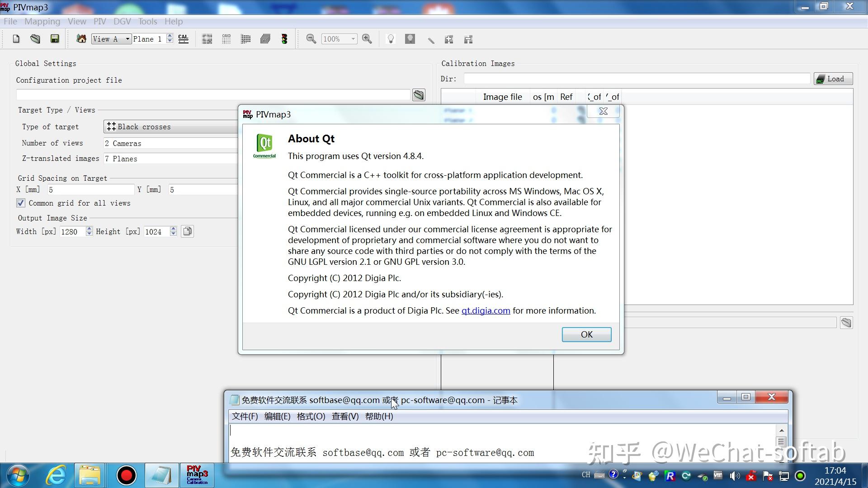868x488 pixels.
Task: Open the Type of target combo box
Action: [x=171, y=127]
